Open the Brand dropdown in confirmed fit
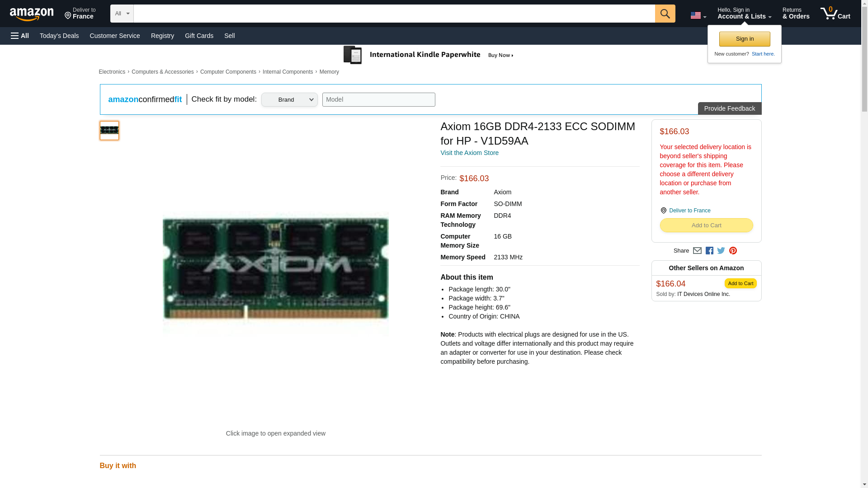The height and width of the screenshot is (488, 868). tap(289, 100)
